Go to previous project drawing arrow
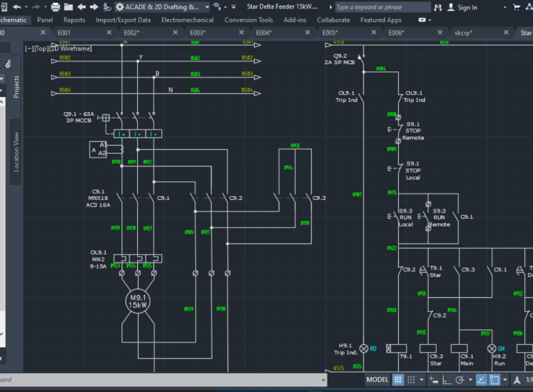 pos(82,7)
